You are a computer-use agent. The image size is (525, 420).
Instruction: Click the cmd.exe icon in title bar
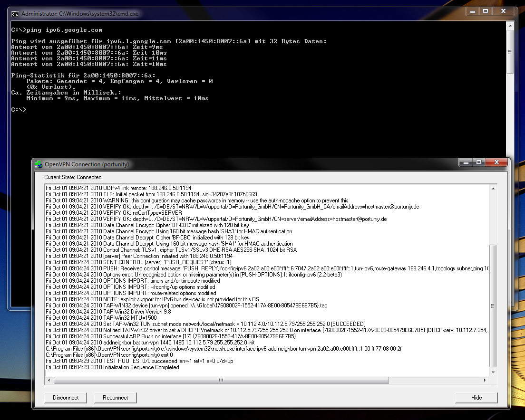tap(15, 14)
